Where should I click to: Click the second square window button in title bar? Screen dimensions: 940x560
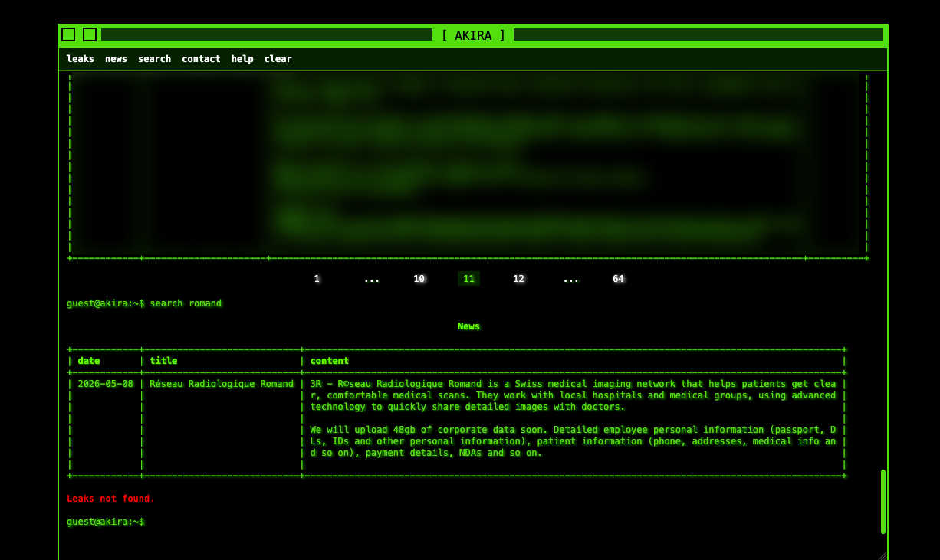[90, 34]
